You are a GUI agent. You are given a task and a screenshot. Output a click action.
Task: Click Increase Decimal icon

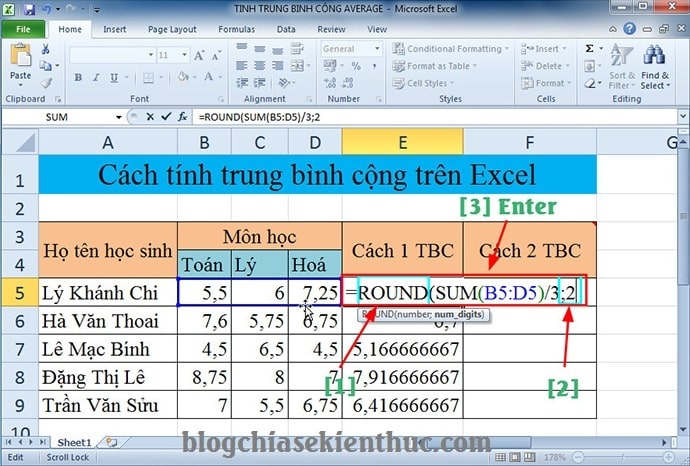point(330,83)
